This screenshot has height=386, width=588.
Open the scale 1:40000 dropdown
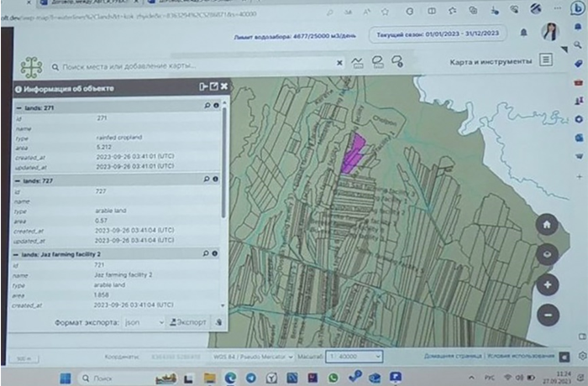coord(353,356)
